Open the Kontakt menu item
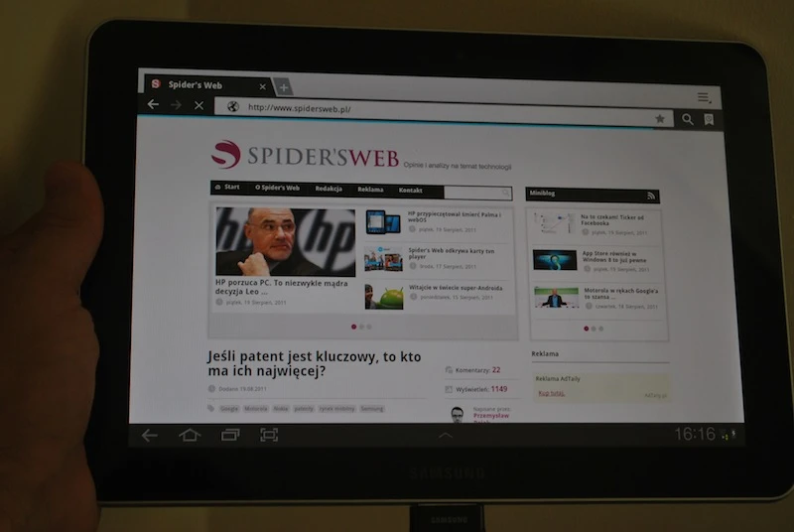Image resolution: width=794 pixels, height=532 pixels. coord(410,191)
